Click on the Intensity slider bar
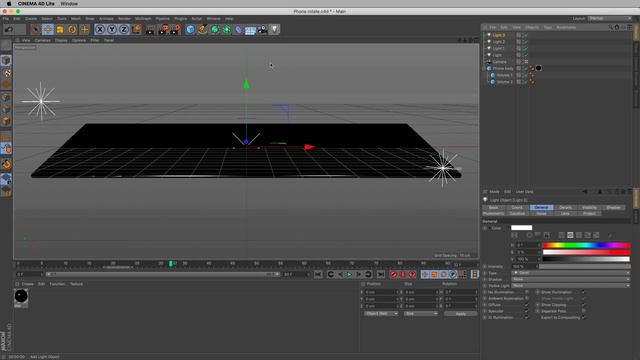Screen dimensions: 640x360 584,267
